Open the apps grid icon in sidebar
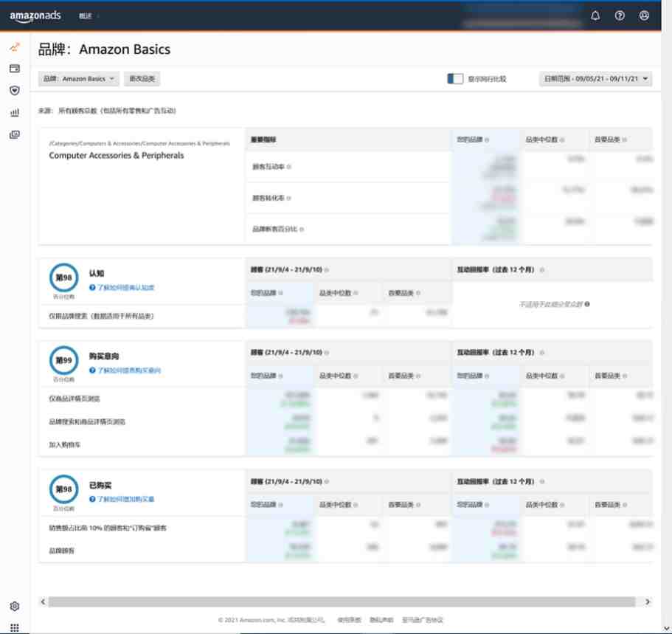 (15, 627)
